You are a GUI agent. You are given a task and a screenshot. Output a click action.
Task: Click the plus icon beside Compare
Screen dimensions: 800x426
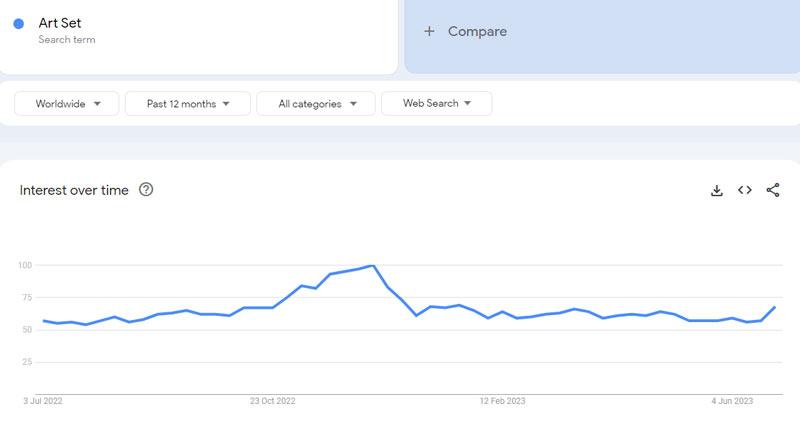[x=429, y=32]
